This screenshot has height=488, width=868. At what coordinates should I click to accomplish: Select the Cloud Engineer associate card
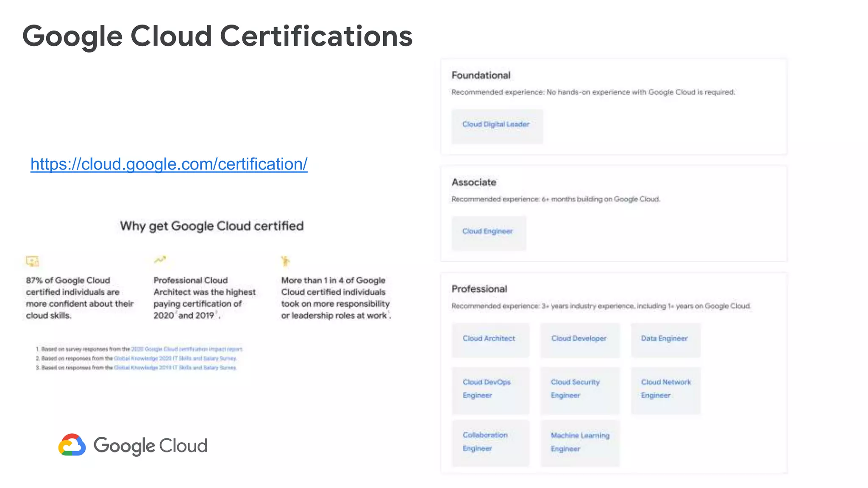point(489,233)
